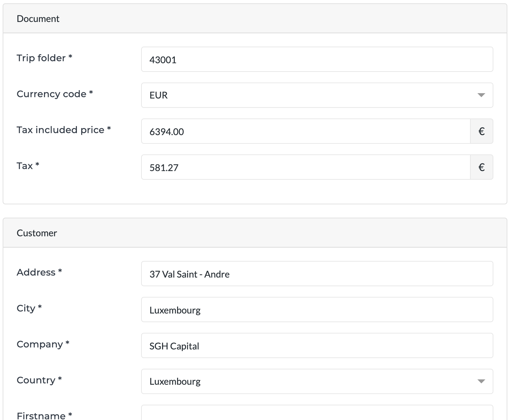
Task: Click the euro symbol beside Tax included price
Action: point(481,131)
